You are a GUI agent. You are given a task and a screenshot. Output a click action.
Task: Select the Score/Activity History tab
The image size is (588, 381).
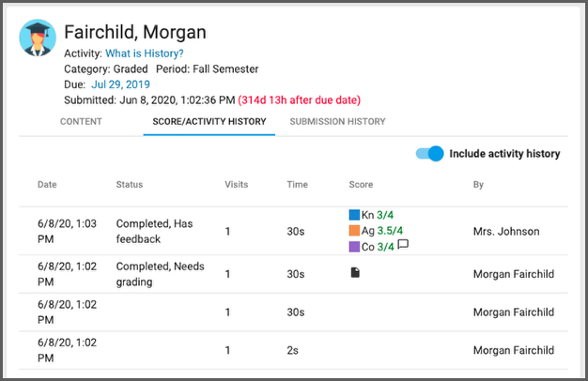pyautogui.click(x=209, y=122)
